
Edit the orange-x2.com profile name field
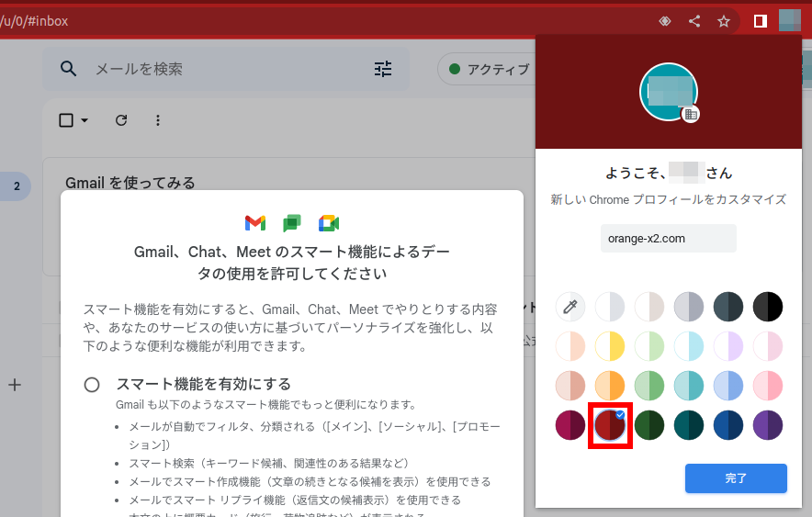pyautogui.click(x=669, y=238)
